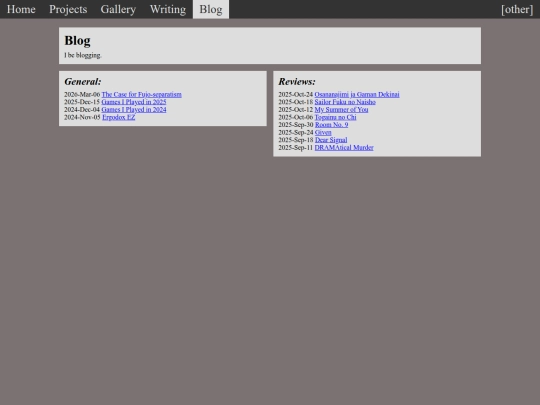Click the date 2024-Dec-04
This screenshot has width=540, height=405.
[82, 110]
